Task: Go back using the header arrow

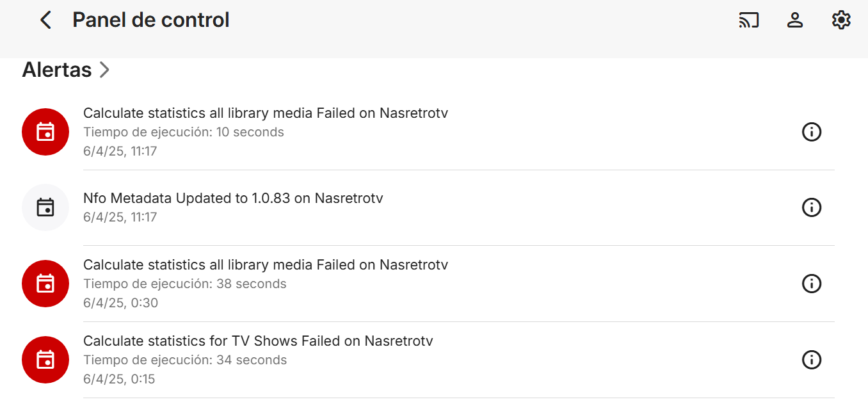Action: tap(45, 20)
